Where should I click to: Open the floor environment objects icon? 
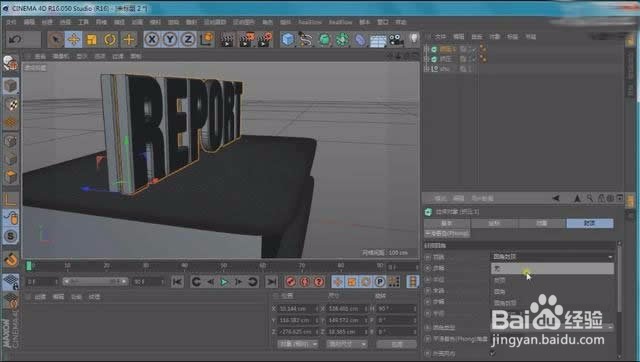(378, 40)
